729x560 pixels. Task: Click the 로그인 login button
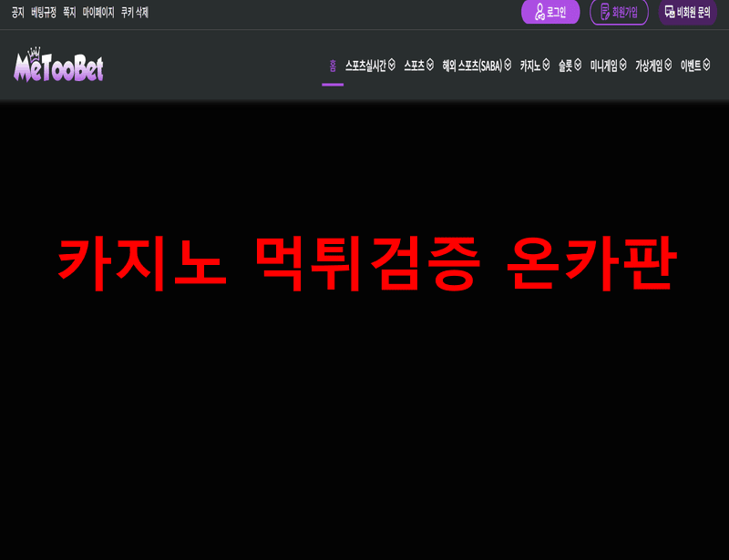click(550, 12)
